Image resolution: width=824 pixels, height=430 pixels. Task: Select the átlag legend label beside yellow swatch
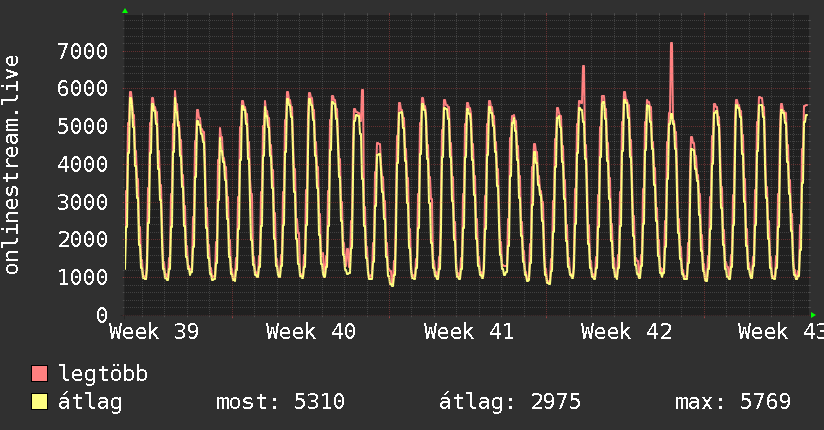90,402
